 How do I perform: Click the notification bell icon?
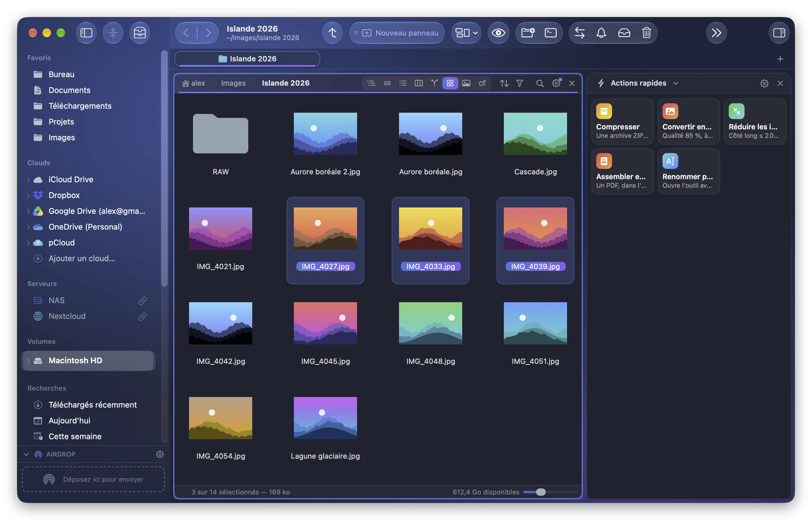pos(601,33)
